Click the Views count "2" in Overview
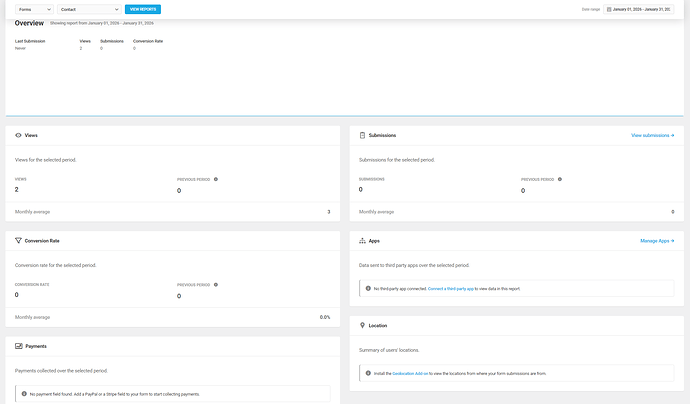This screenshot has width=690, height=404. click(x=81, y=48)
